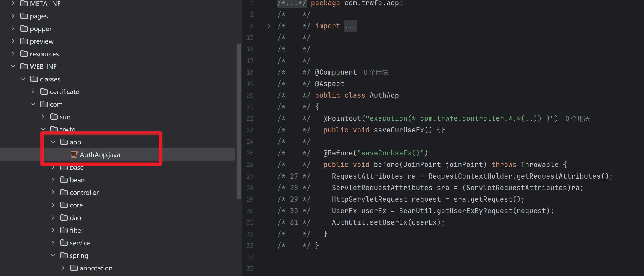The image size is (644, 276).
Task: Click gutter line number 20
Action: (x=250, y=95)
